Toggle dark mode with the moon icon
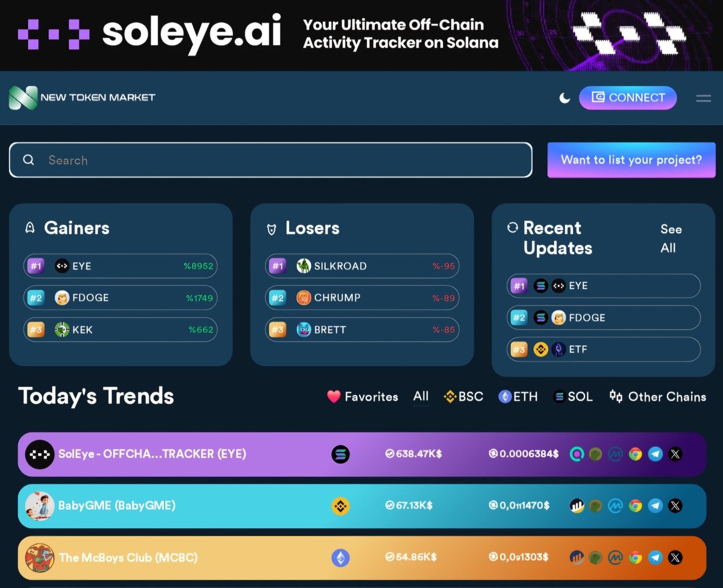 565,98
